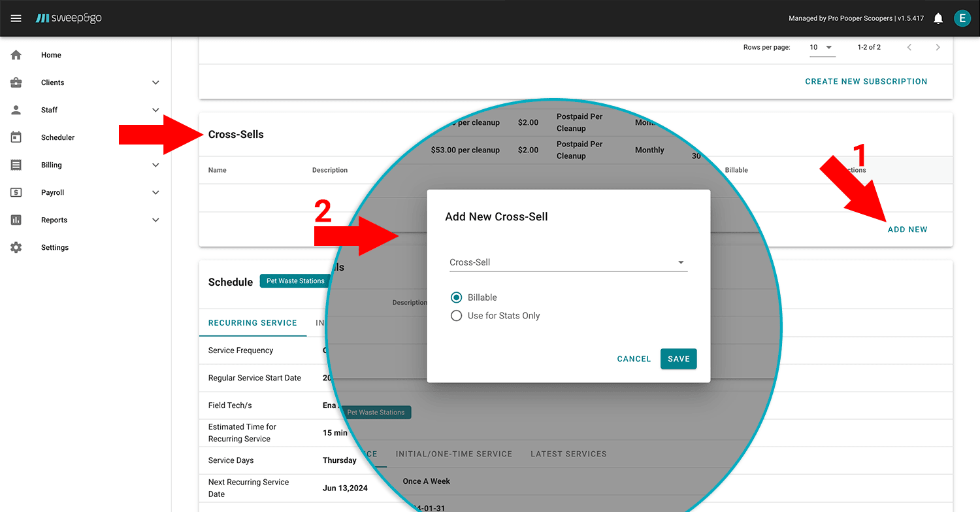The height and width of the screenshot is (512, 980).
Task: Switch to the Recurring Service tab
Action: pos(252,323)
